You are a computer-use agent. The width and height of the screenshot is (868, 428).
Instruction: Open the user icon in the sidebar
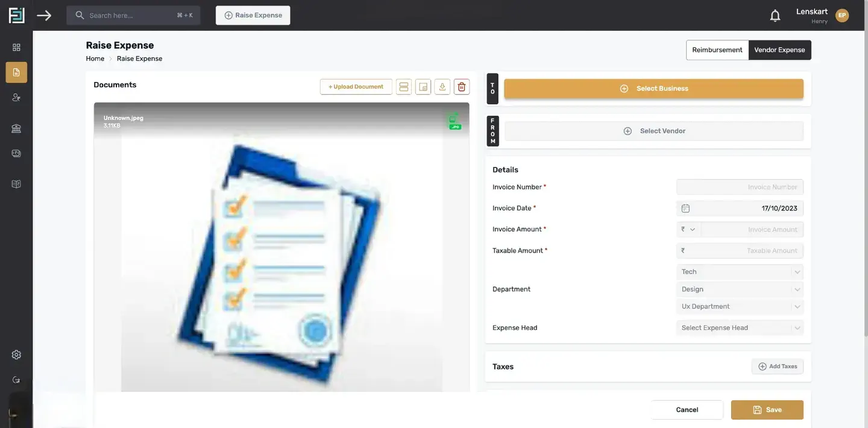[x=16, y=97]
